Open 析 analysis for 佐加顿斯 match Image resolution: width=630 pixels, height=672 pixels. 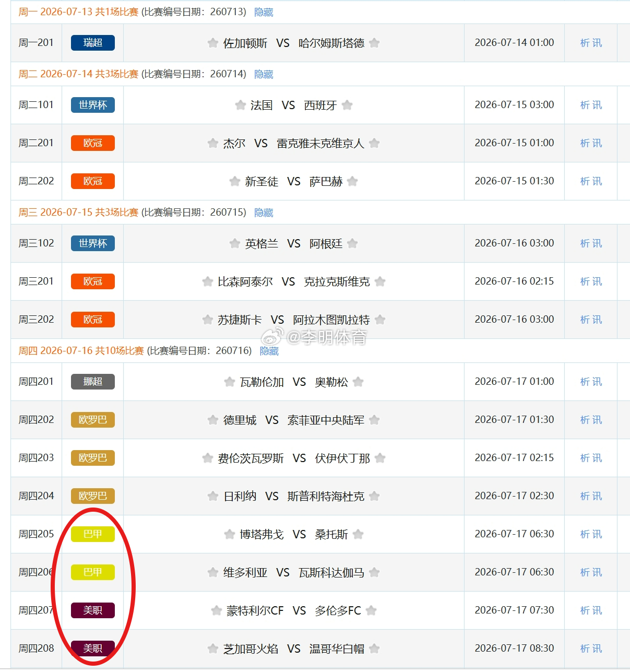[585, 43]
